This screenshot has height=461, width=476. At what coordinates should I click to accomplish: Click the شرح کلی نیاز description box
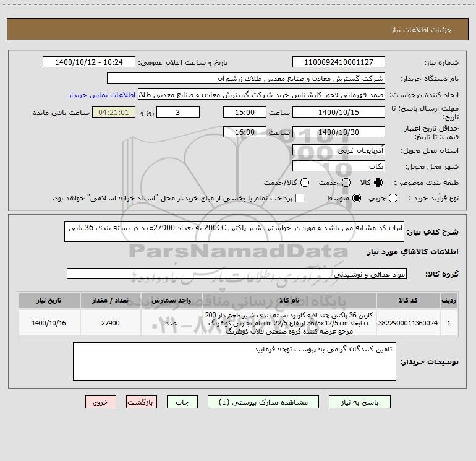(x=234, y=231)
